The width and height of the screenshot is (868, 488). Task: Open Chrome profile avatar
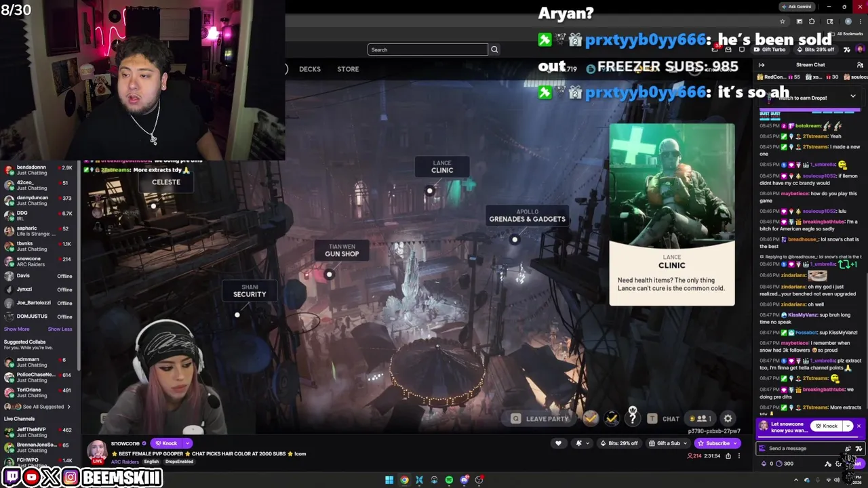[x=848, y=22]
